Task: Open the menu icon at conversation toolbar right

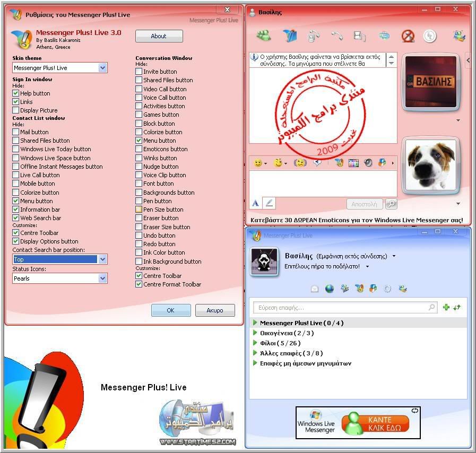Action: 460,36
